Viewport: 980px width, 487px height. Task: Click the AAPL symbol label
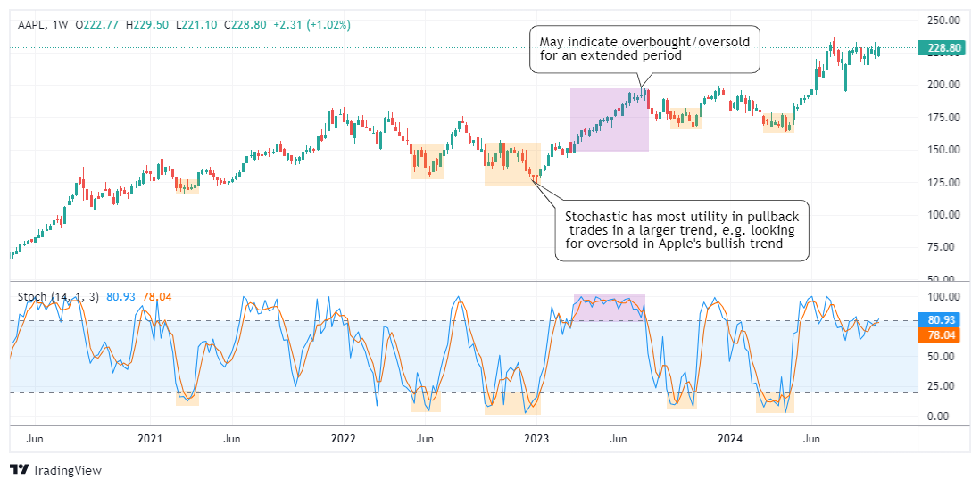(x=30, y=25)
